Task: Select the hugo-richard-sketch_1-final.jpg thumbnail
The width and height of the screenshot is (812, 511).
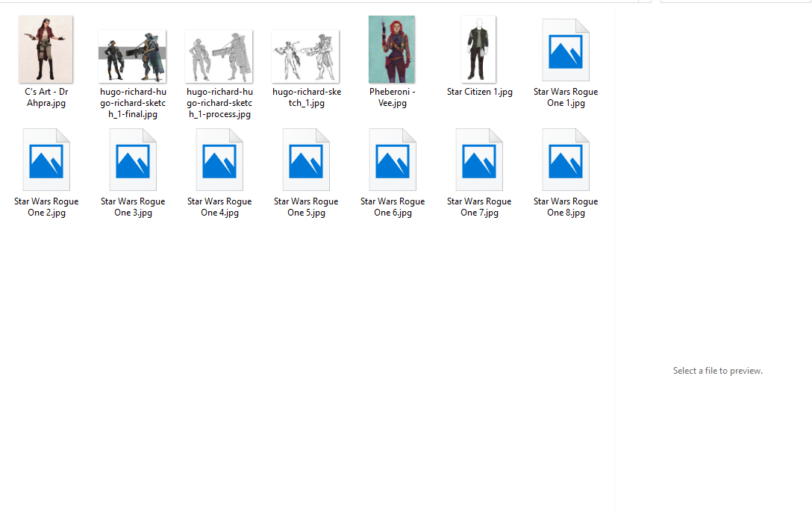Action: [x=133, y=57]
